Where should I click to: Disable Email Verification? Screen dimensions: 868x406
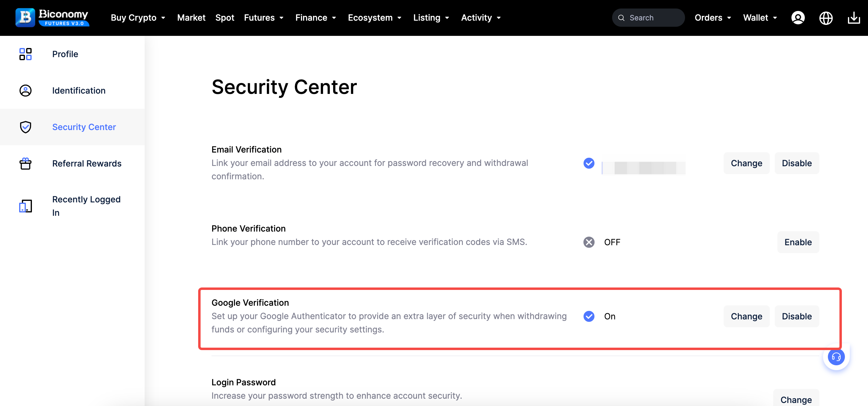coord(797,163)
